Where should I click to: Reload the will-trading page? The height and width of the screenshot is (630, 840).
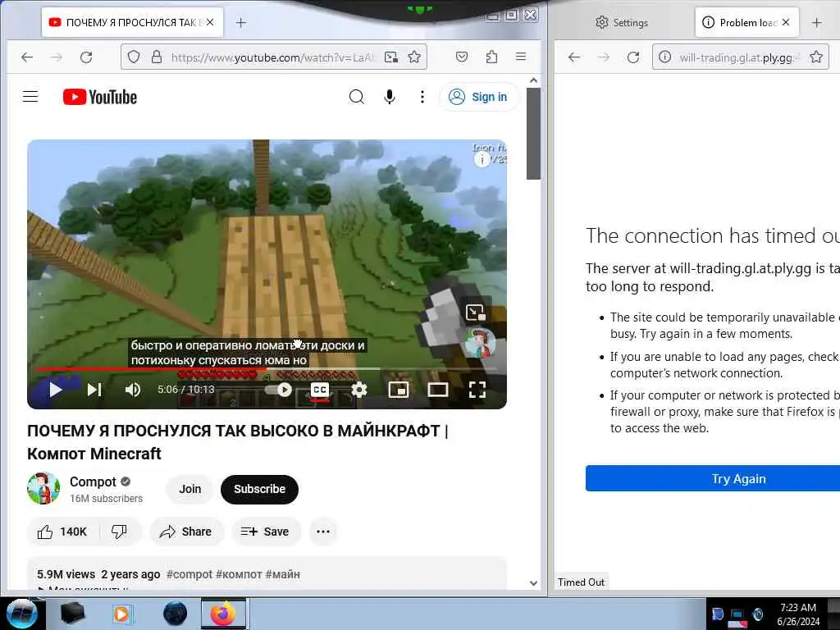point(633,57)
